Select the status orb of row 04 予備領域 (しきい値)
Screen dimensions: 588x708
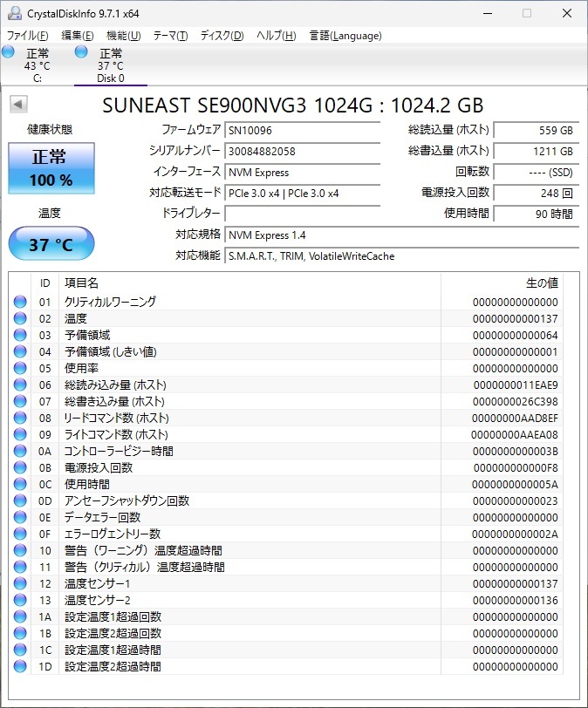[20, 351]
